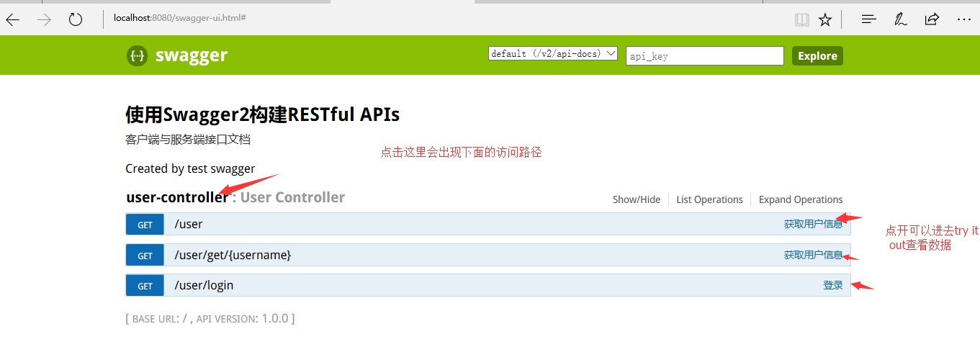Click List Operations link
The image size is (980, 347).
[709, 199]
